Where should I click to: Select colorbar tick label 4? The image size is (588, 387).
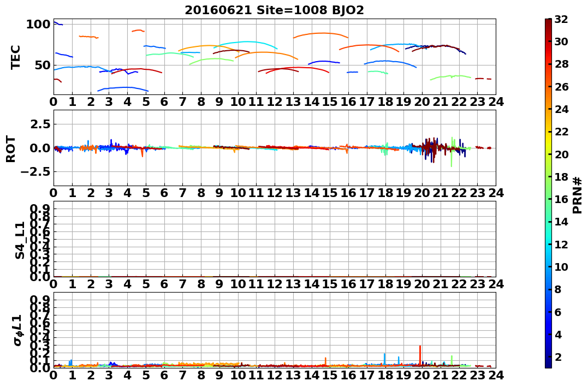pyautogui.click(x=558, y=334)
